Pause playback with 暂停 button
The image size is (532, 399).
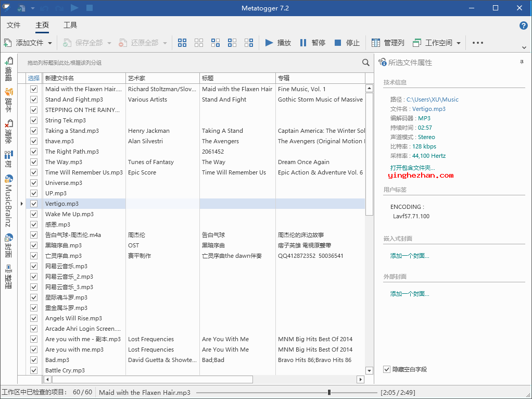click(312, 43)
